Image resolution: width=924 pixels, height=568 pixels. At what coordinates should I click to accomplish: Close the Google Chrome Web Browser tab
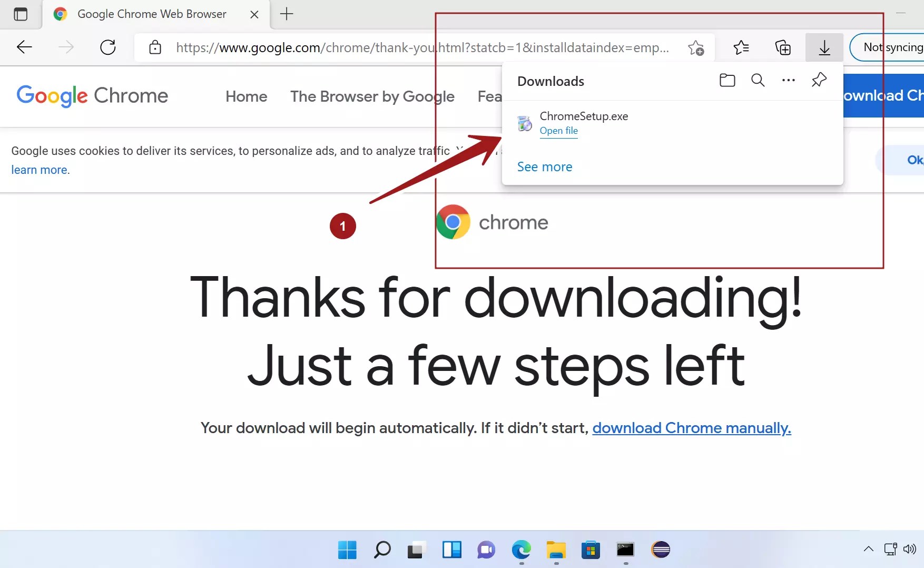[x=254, y=14]
